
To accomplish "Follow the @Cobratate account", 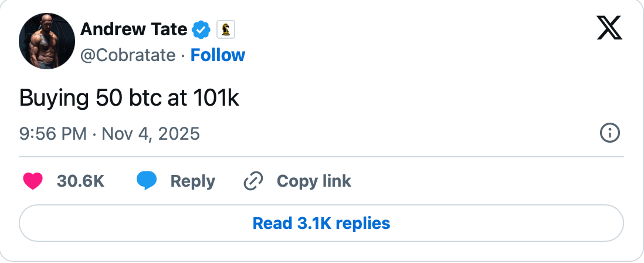I will pos(218,55).
